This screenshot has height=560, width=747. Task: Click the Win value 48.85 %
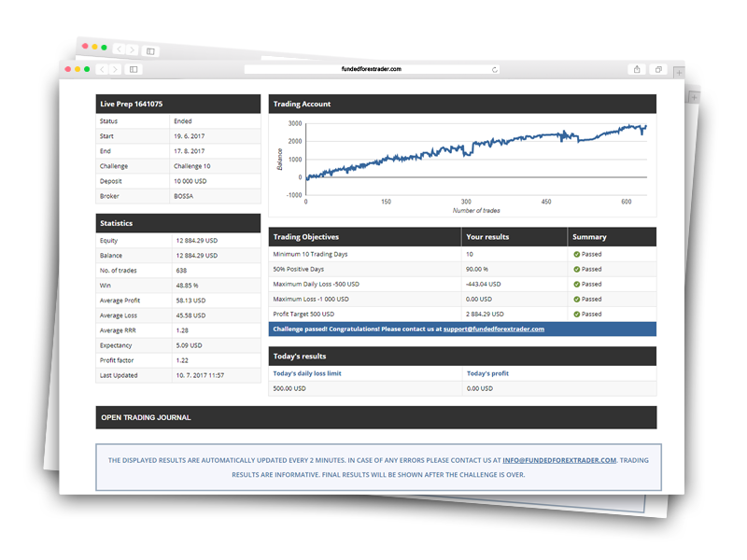188,286
